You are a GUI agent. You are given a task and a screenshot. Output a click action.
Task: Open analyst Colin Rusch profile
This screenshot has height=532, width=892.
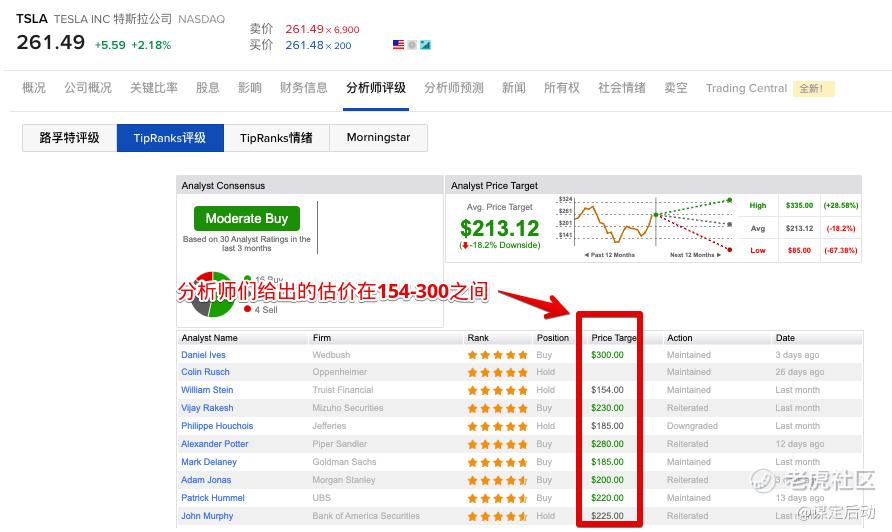coord(205,372)
